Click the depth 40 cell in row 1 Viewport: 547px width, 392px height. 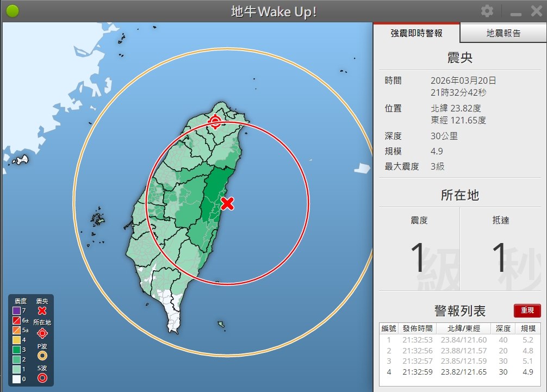503,340
